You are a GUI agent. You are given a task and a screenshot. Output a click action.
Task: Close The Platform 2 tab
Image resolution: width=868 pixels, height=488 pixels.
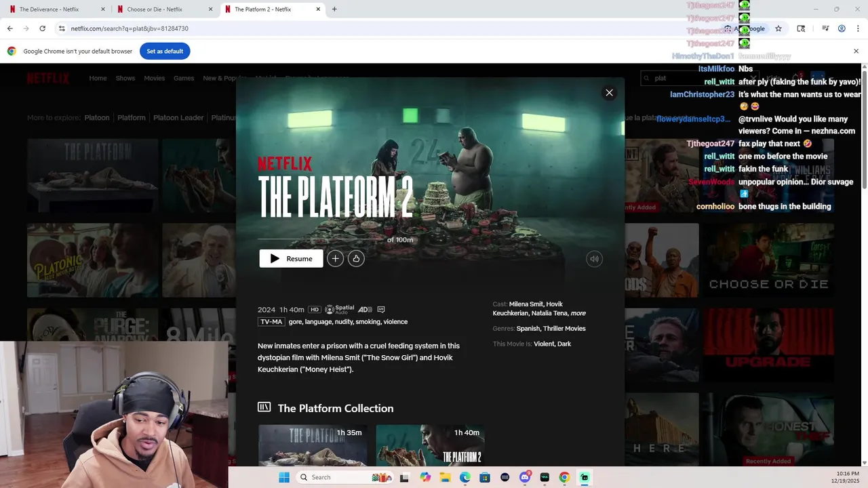coord(318,9)
